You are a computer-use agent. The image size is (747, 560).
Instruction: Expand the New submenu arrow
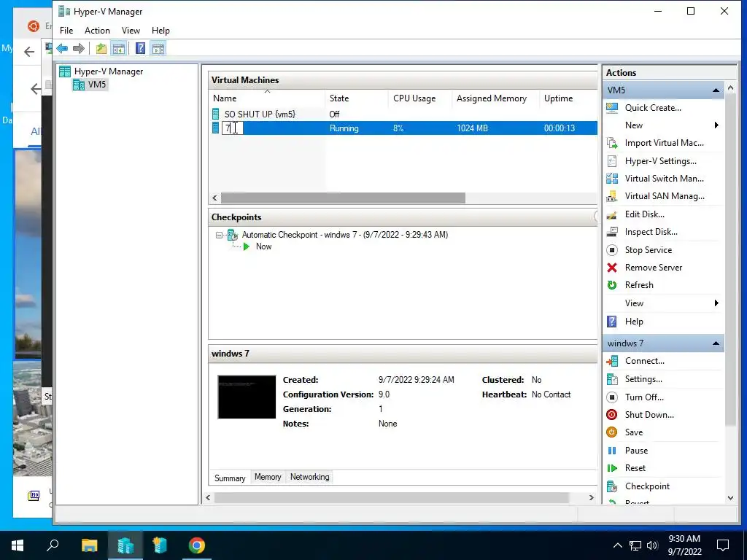pyautogui.click(x=716, y=125)
